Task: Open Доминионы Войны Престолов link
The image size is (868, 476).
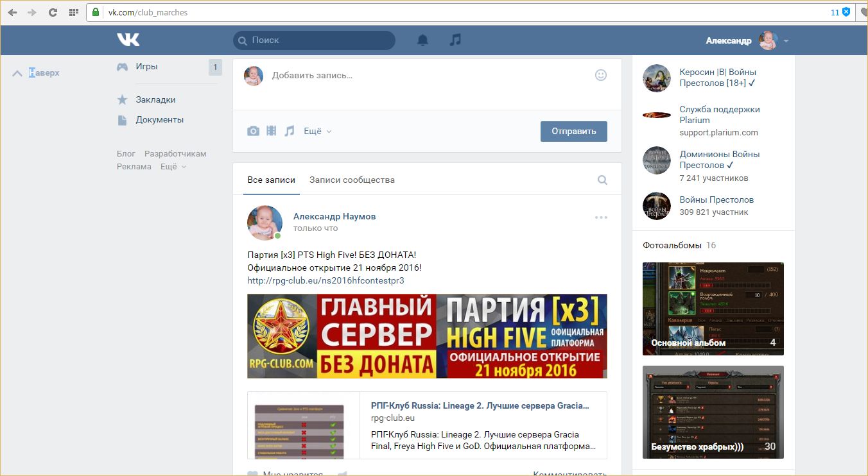Action: point(720,160)
